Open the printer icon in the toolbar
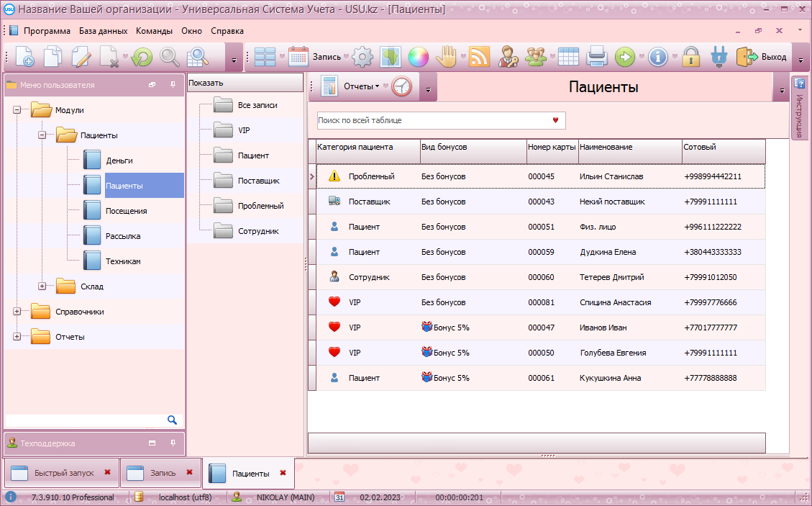This screenshot has height=506, width=812. click(597, 57)
